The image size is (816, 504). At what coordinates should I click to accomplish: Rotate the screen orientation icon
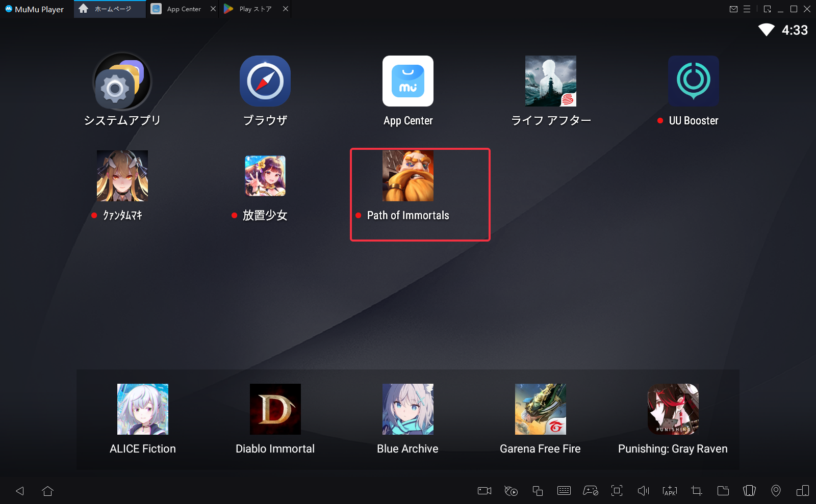[803, 491]
